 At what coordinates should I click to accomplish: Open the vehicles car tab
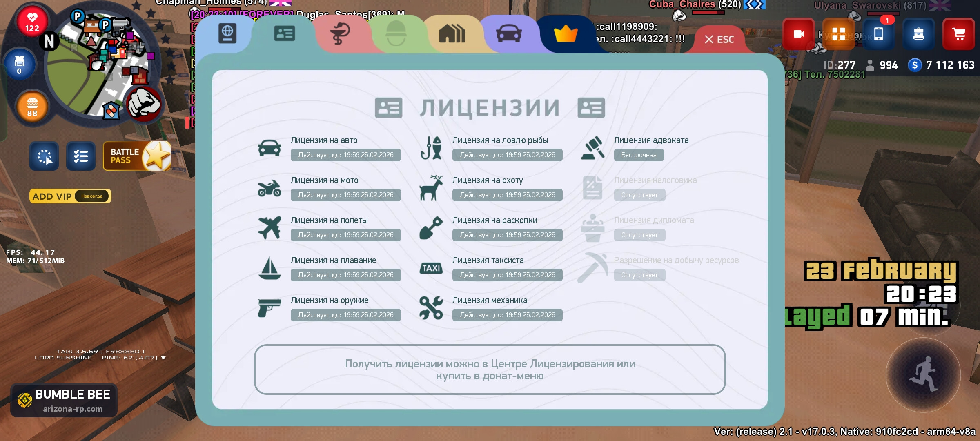click(x=509, y=33)
